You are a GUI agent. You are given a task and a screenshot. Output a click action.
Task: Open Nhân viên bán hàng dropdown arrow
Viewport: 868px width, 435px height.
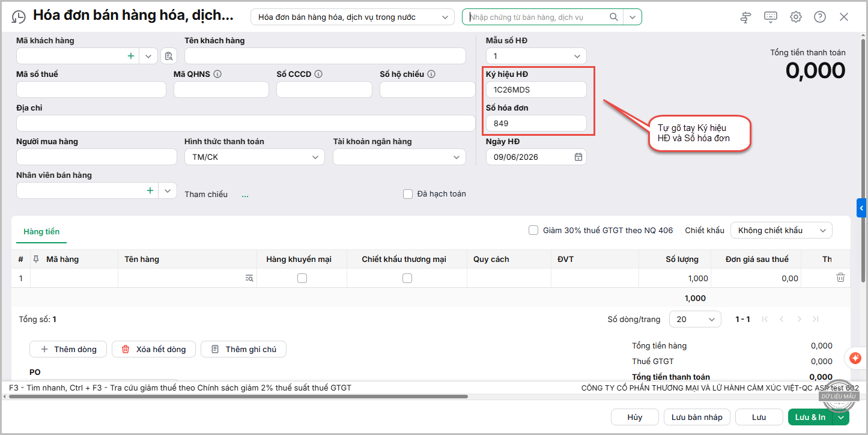coord(168,190)
